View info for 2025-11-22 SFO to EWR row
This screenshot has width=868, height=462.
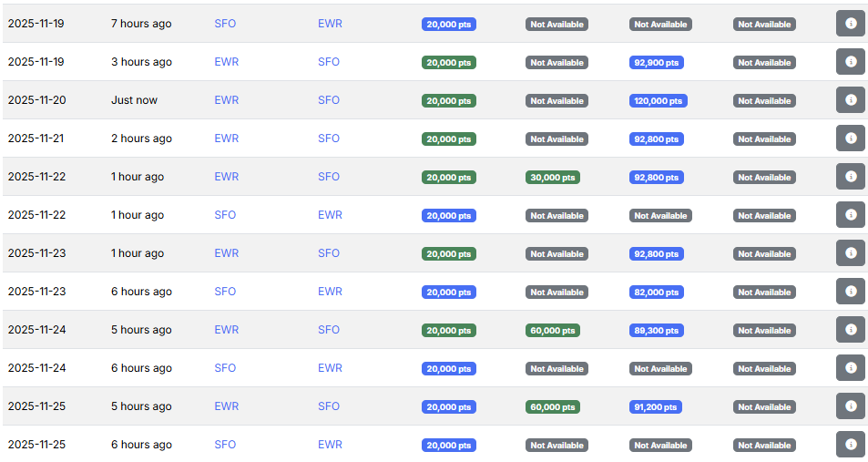click(850, 215)
